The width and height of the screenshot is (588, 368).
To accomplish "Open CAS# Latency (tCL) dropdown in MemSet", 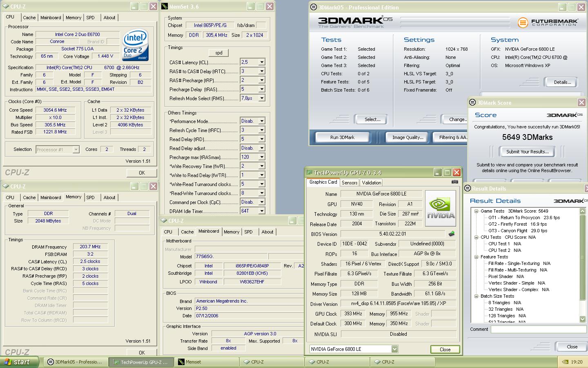I will pos(262,62).
